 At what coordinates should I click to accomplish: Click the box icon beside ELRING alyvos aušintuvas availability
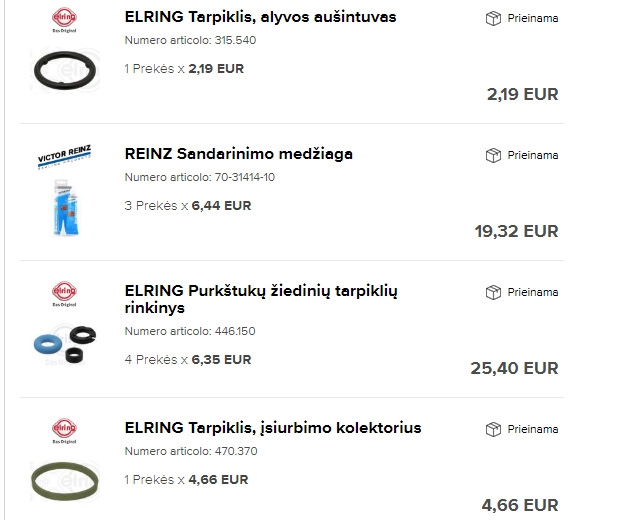pyautogui.click(x=493, y=18)
